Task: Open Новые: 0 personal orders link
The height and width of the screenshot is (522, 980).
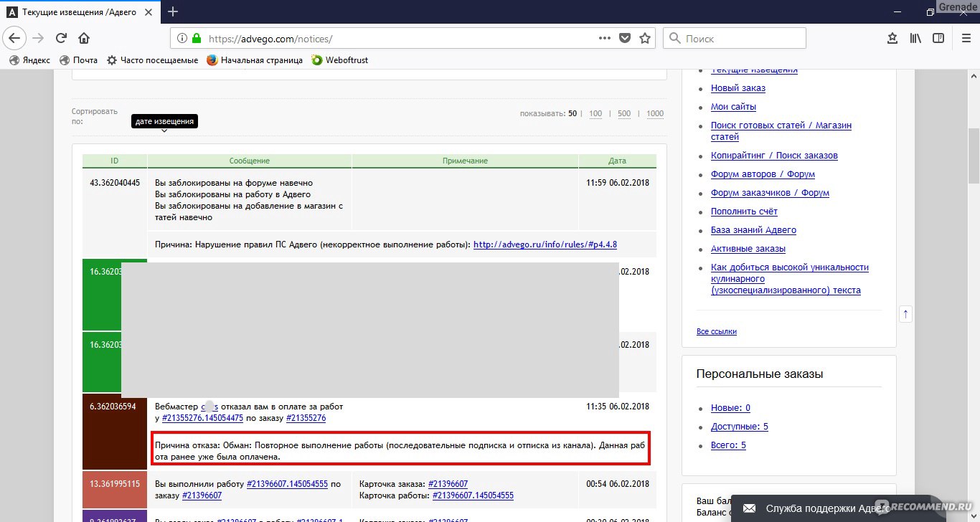Action: coord(730,408)
